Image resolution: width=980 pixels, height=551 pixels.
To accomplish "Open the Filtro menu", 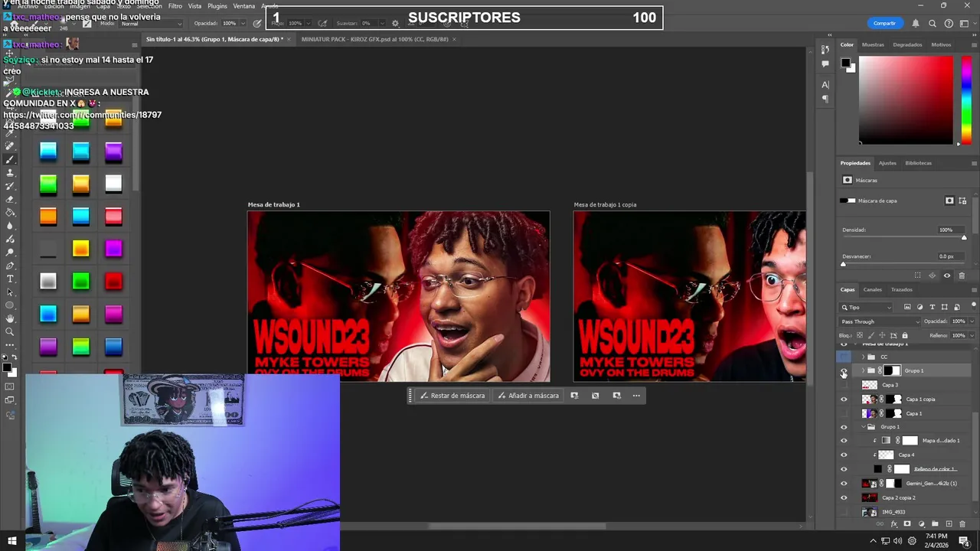I will [x=175, y=6].
